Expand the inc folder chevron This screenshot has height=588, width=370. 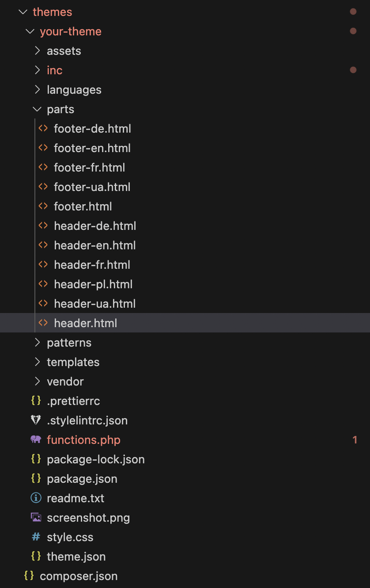(x=37, y=70)
